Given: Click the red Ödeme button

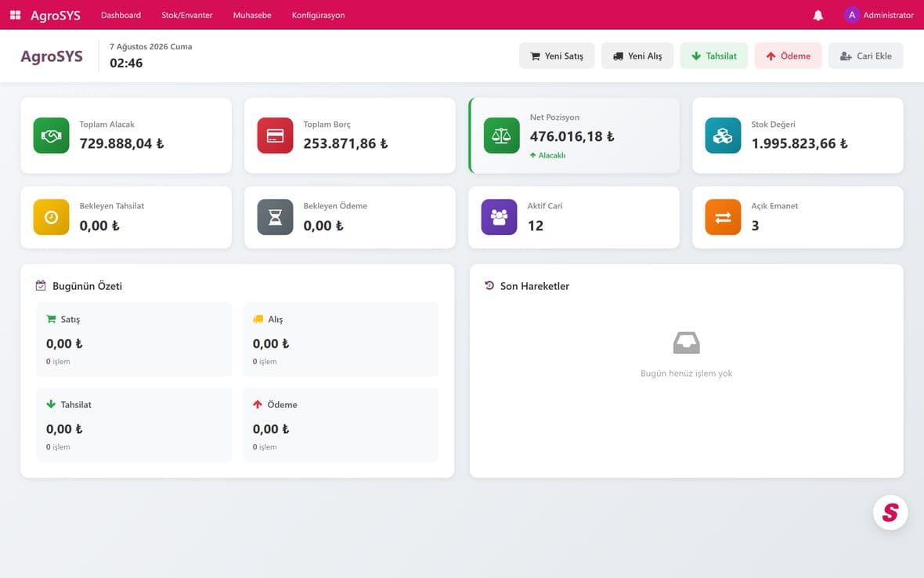Looking at the screenshot, I should (789, 56).
